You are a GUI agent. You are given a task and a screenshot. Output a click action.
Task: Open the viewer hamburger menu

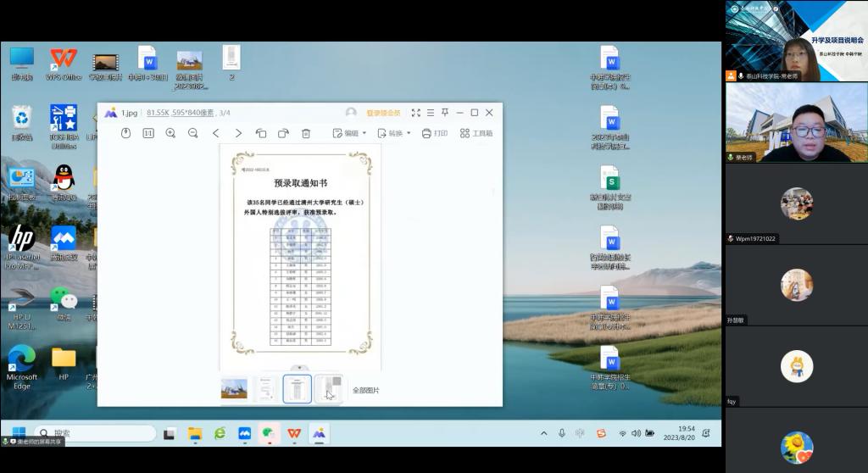[x=430, y=113]
